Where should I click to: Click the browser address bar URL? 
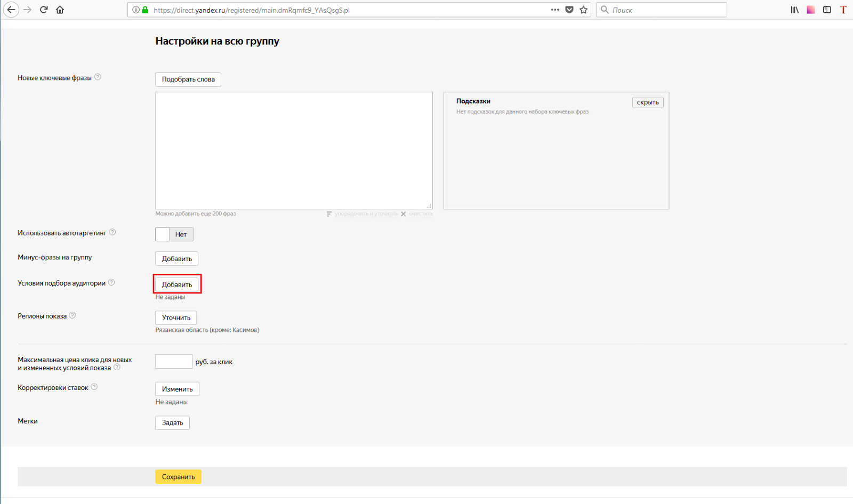(x=252, y=10)
